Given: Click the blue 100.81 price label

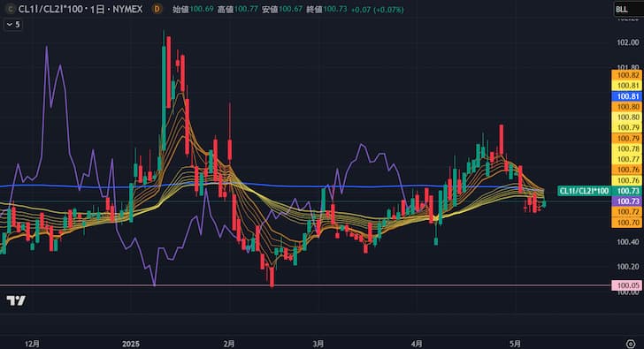Looking at the screenshot, I should tap(627, 96).
